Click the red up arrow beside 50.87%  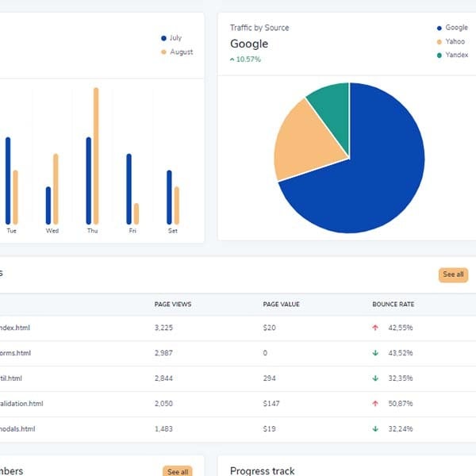tap(375, 404)
